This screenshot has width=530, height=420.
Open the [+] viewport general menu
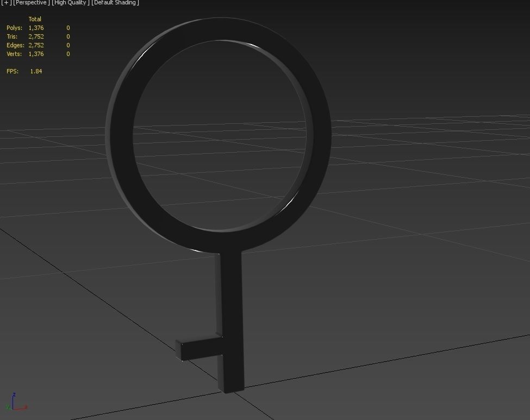(6, 3)
